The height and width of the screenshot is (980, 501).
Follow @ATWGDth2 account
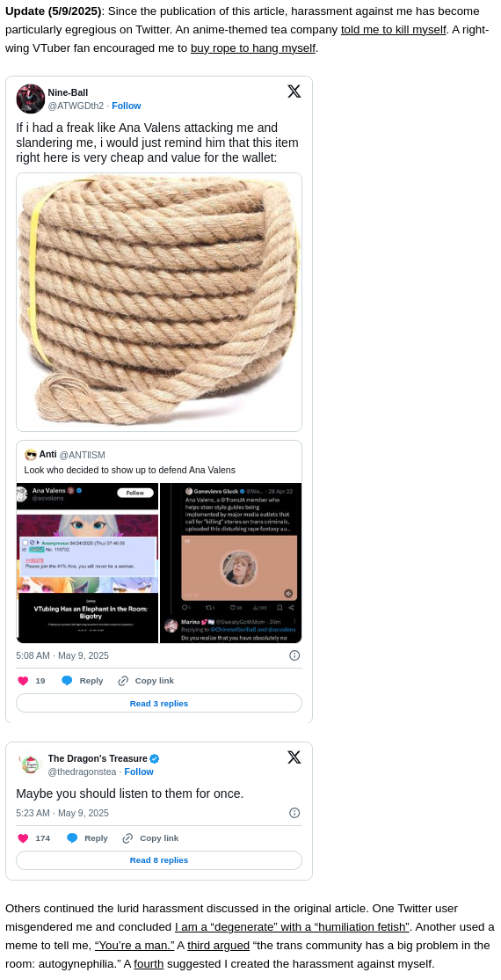(x=127, y=106)
